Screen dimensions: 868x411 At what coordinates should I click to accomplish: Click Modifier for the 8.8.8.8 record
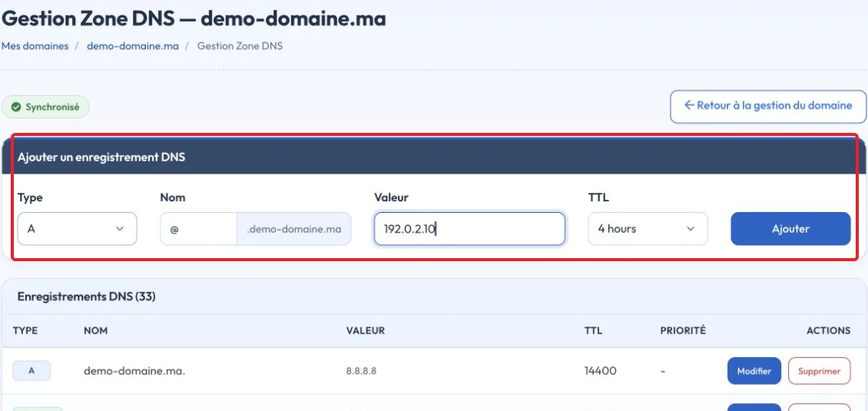pos(754,371)
